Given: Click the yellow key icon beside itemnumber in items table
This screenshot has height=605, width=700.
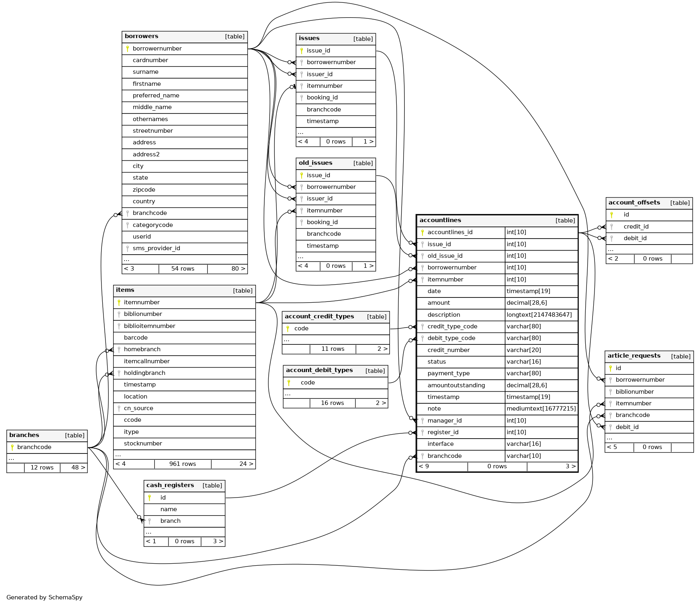Looking at the screenshot, I should (x=119, y=302).
